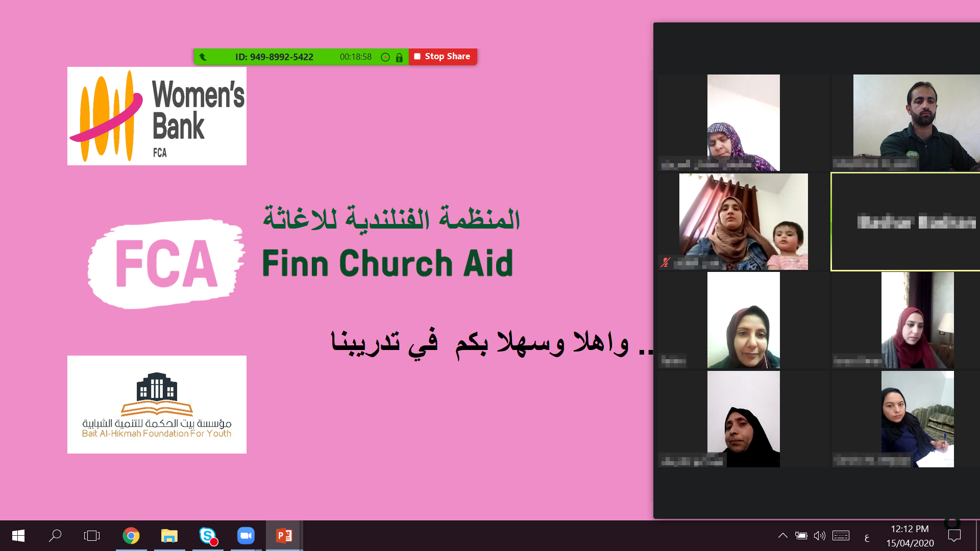Click the Women's Bank FCA logo on slide
This screenshot has width=980, height=551.
(157, 116)
